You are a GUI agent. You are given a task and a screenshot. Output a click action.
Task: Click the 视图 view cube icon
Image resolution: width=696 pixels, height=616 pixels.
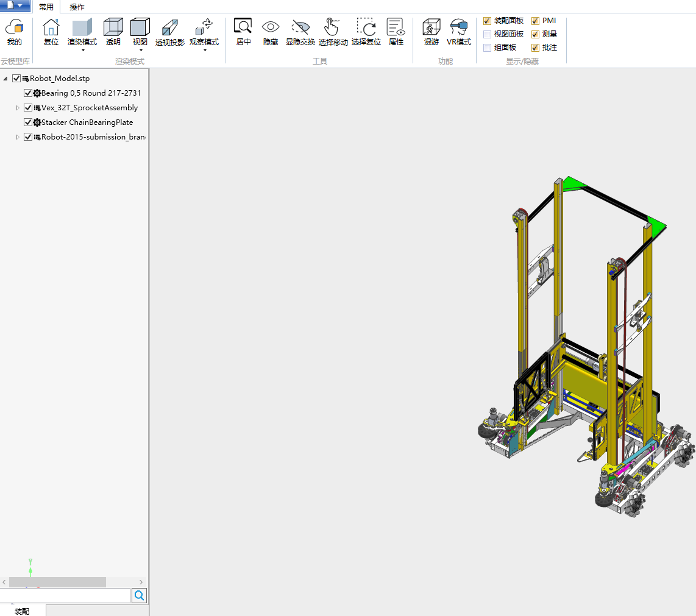pyautogui.click(x=140, y=27)
